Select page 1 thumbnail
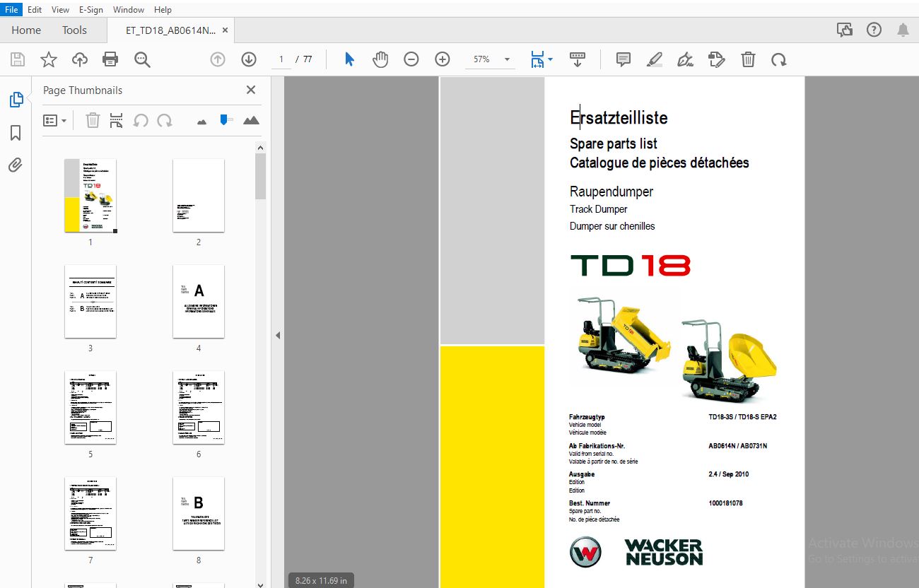The image size is (919, 588). pos(90,196)
